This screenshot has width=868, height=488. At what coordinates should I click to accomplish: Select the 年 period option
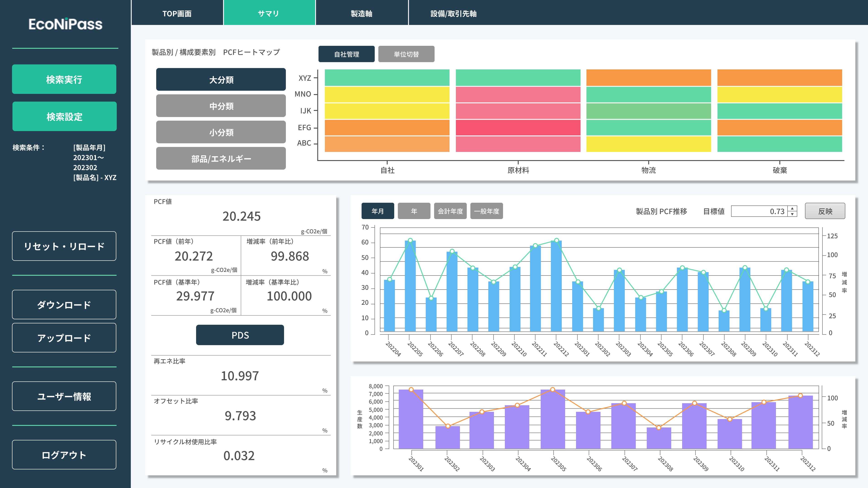(x=414, y=211)
